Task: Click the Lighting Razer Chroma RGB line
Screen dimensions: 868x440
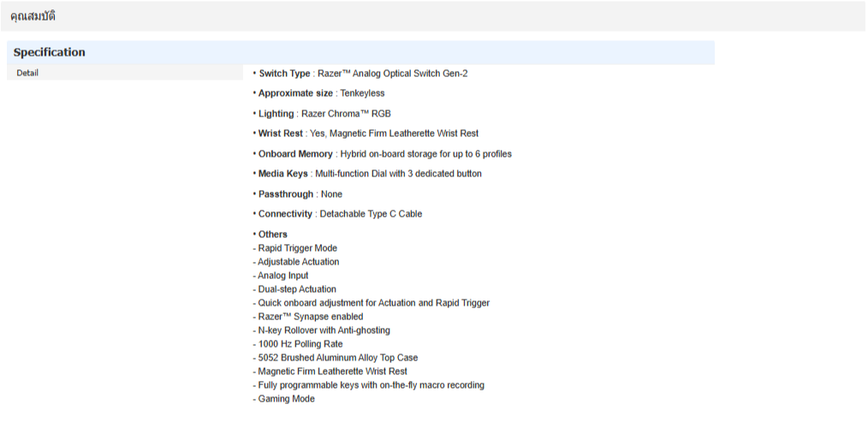Action: click(322, 114)
